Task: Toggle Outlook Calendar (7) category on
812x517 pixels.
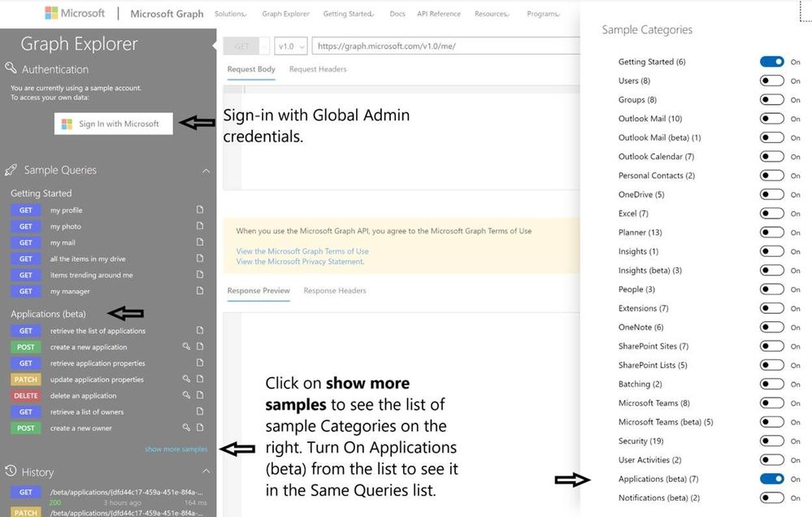Action: point(771,156)
